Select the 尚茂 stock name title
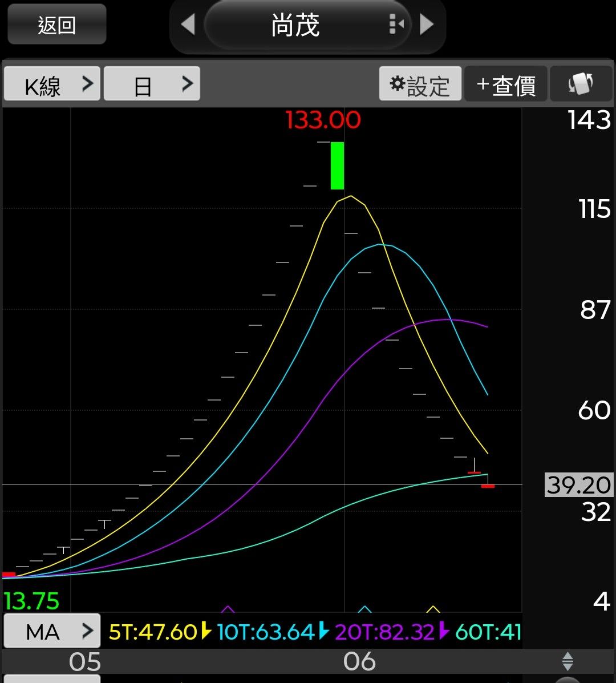 295,25
